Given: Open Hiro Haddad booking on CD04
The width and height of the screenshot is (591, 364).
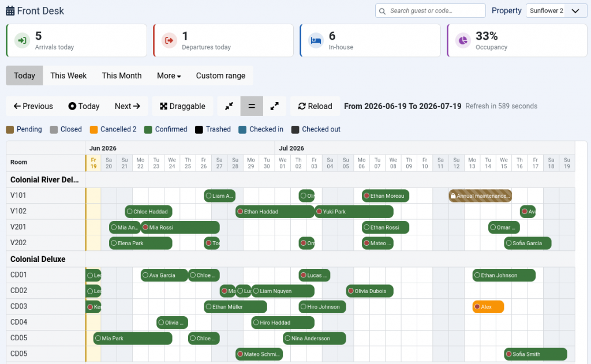Looking at the screenshot, I should [283, 323].
